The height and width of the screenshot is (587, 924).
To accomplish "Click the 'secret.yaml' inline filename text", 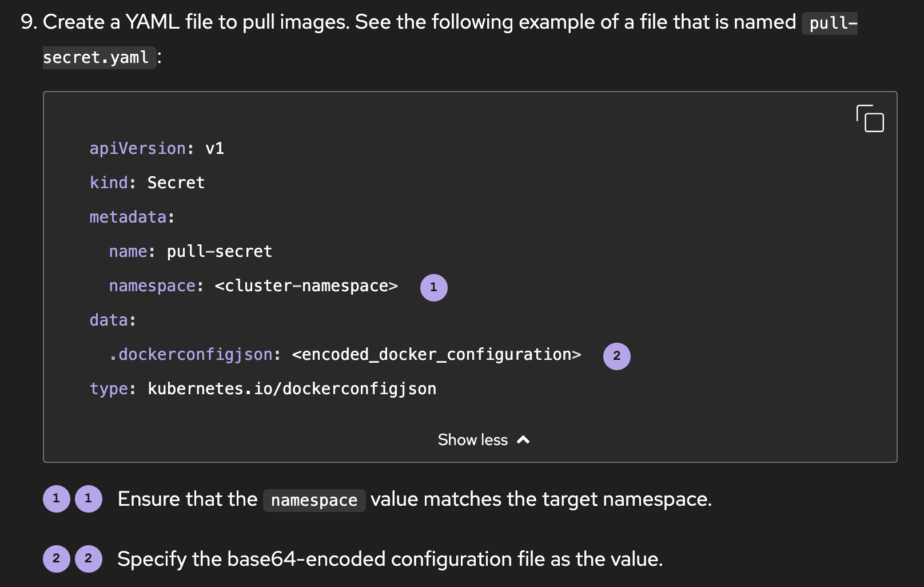I will (x=96, y=58).
